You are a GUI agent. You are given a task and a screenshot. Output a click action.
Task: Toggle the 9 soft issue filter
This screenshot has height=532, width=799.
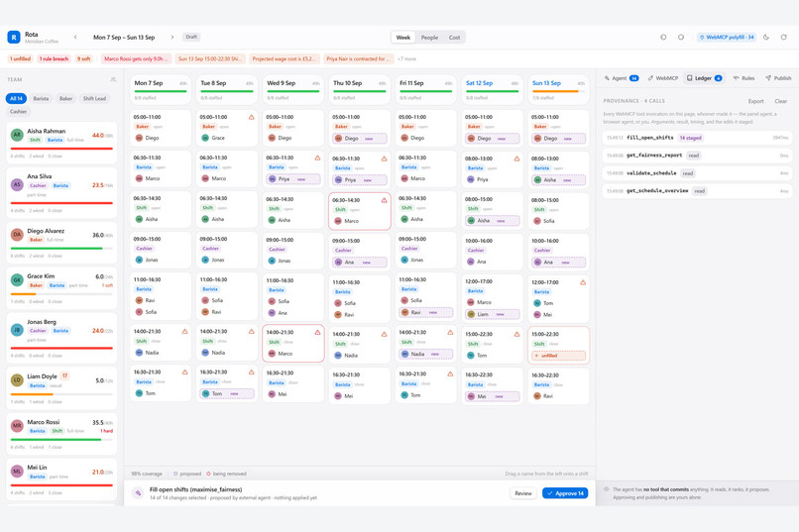point(83,58)
